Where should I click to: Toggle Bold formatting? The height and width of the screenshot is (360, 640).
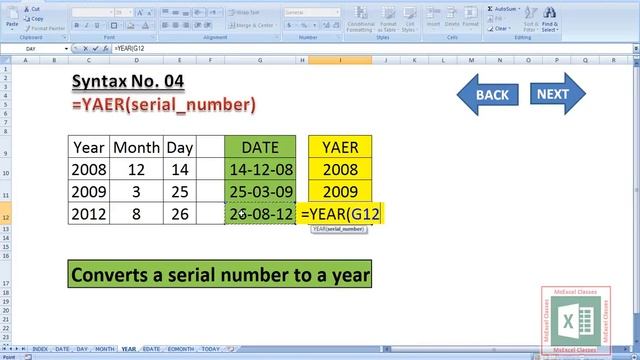tap(76, 26)
